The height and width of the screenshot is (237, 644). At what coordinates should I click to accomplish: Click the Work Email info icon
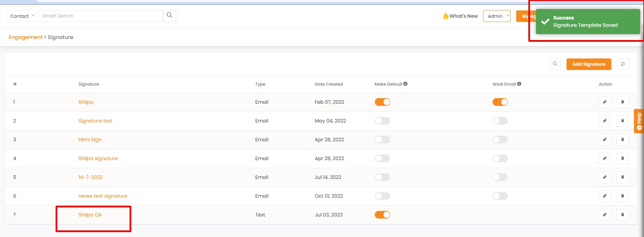(519, 84)
